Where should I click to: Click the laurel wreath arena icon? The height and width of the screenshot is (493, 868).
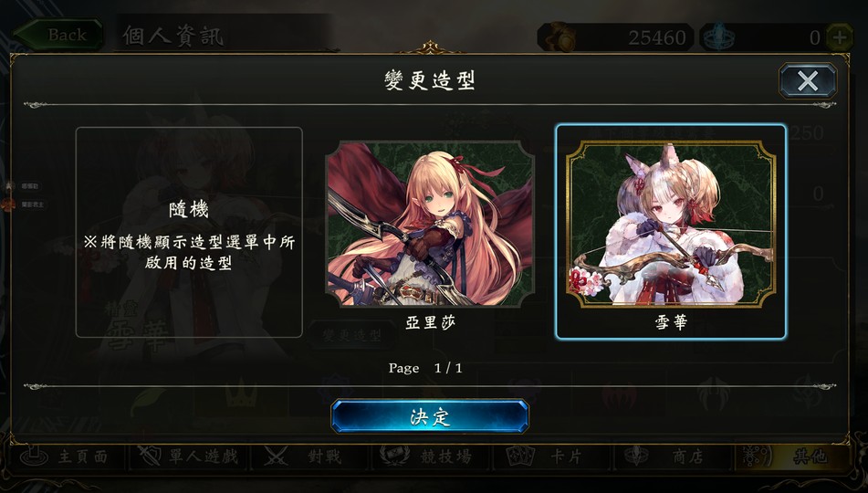pyautogui.click(x=394, y=456)
